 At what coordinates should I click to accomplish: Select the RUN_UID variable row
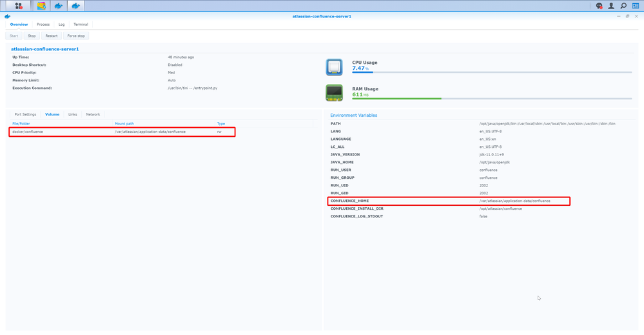pyautogui.click(x=480, y=185)
